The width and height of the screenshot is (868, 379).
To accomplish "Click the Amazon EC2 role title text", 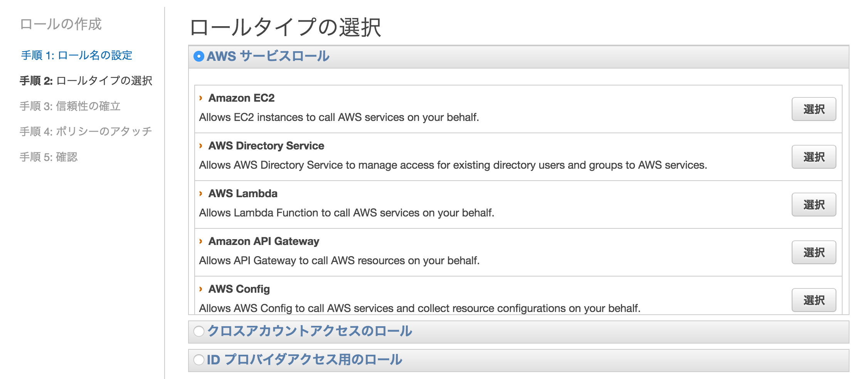I will point(241,98).
